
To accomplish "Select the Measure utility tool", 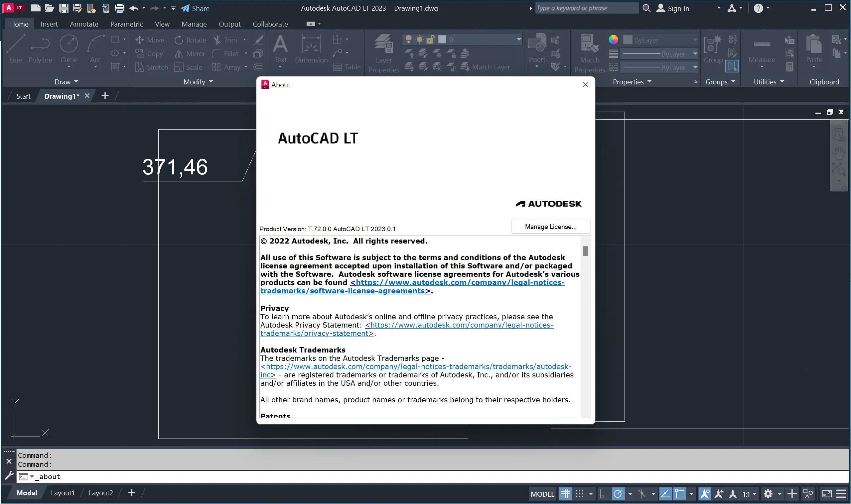I will [762, 49].
